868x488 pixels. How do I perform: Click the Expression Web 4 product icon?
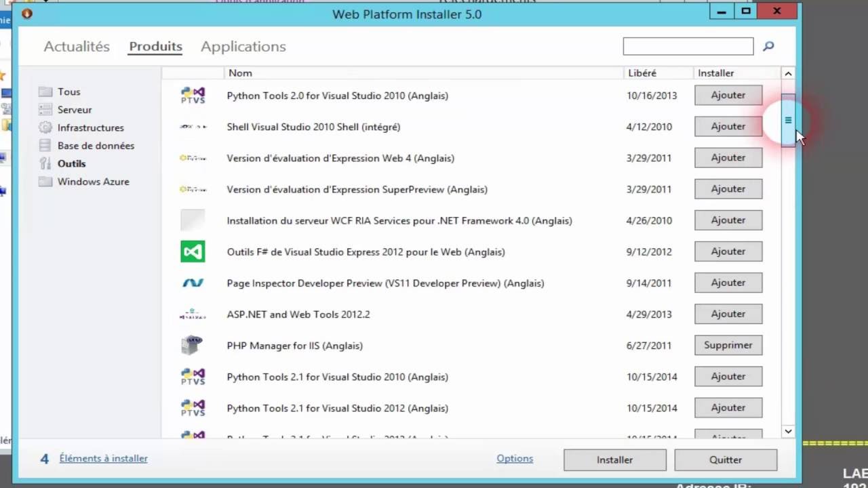pyautogui.click(x=193, y=158)
